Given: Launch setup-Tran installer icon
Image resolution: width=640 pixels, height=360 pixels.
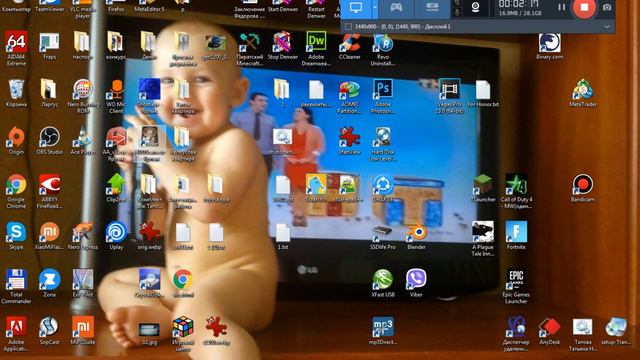Looking at the screenshot, I should (616, 331).
